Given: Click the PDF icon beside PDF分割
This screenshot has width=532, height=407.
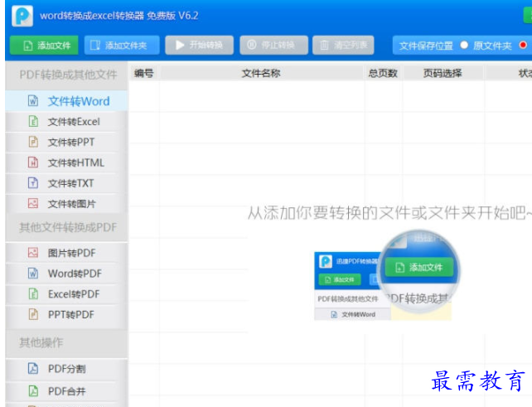Looking at the screenshot, I should (33, 368).
